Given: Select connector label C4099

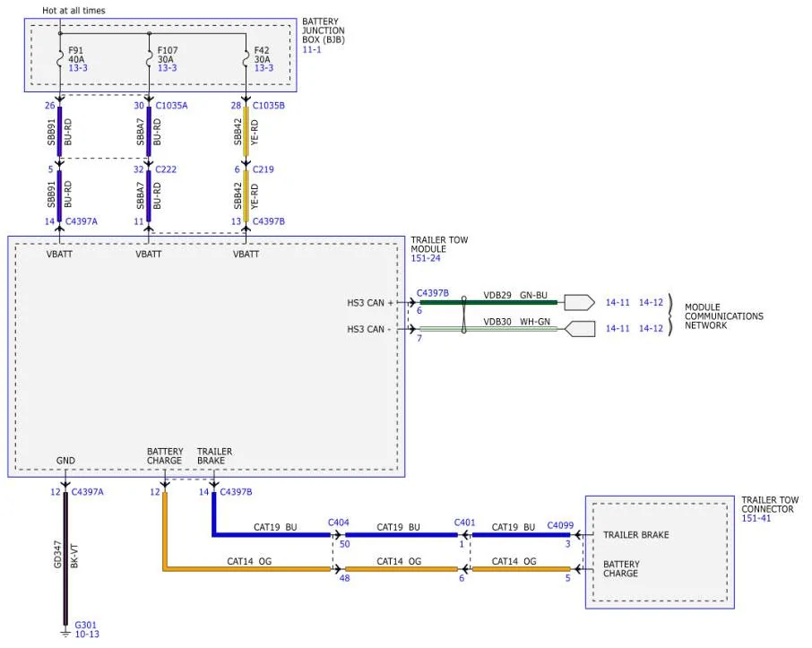Looking at the screenshot, I should pos(560,526).
